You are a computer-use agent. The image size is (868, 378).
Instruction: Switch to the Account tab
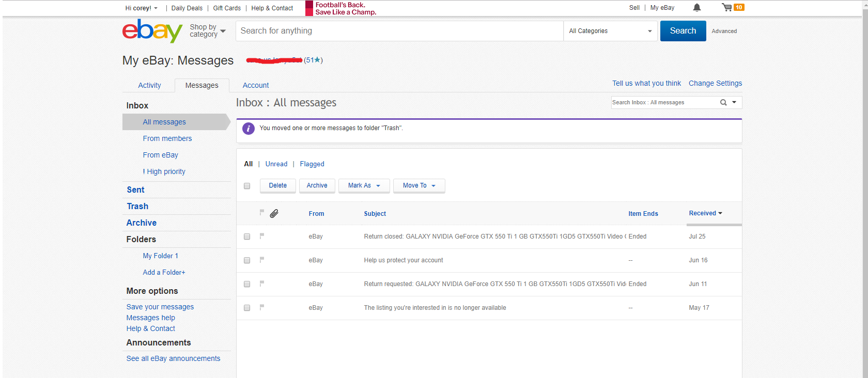point(256,85)
